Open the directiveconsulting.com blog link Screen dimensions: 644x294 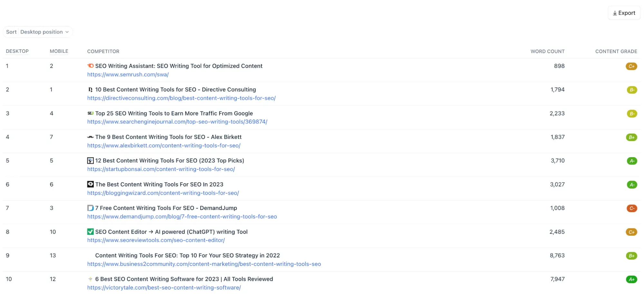click(181, 98)
